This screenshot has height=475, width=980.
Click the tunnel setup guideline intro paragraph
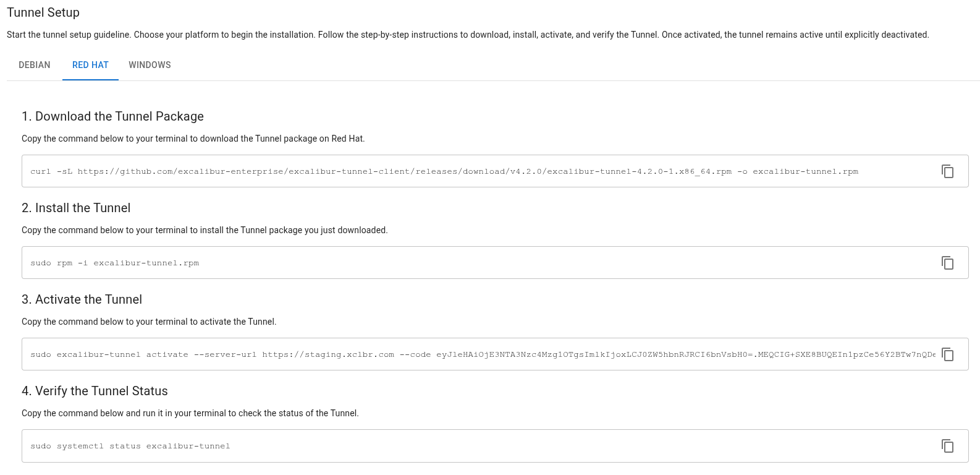[x=468, y=35]
